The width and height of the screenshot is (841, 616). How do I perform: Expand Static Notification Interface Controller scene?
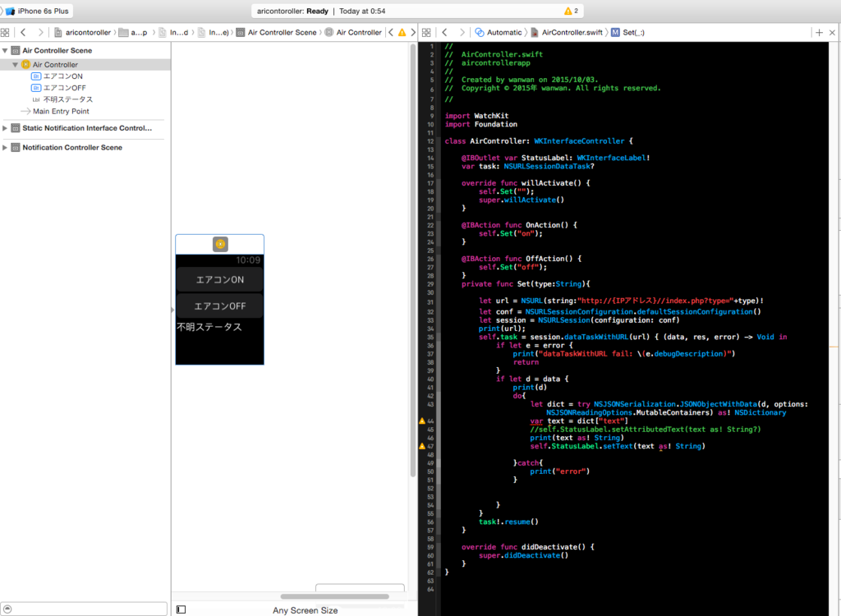(x=5, y=128)
